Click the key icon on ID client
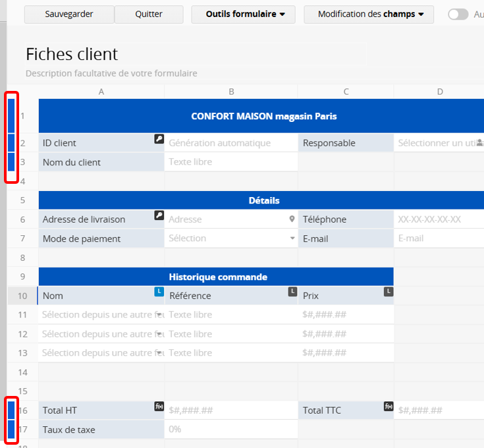 pos(159,139)
